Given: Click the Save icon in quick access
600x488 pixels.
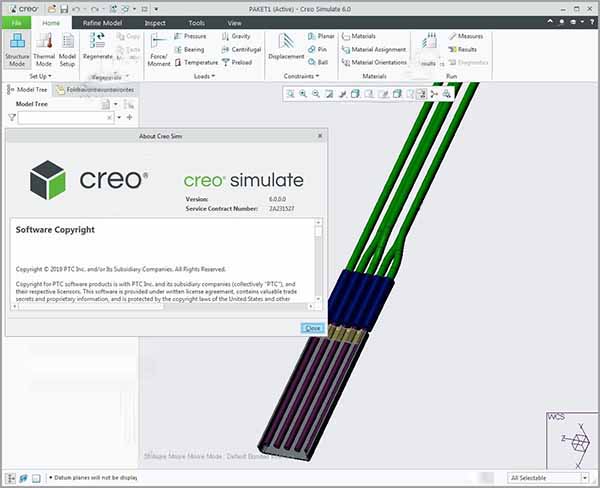Looking at the screenshot, I should (64, 9).
